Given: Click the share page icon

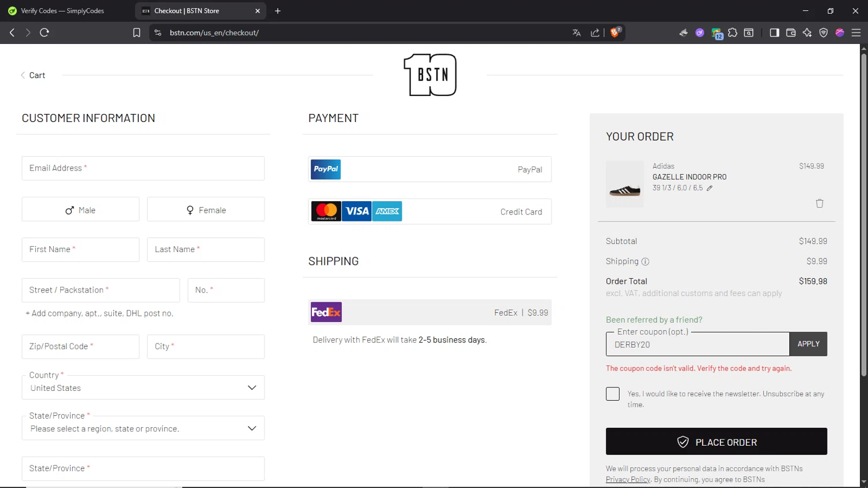Looking at the screenshot, I should pyautogui.click(x=595, y=33).
